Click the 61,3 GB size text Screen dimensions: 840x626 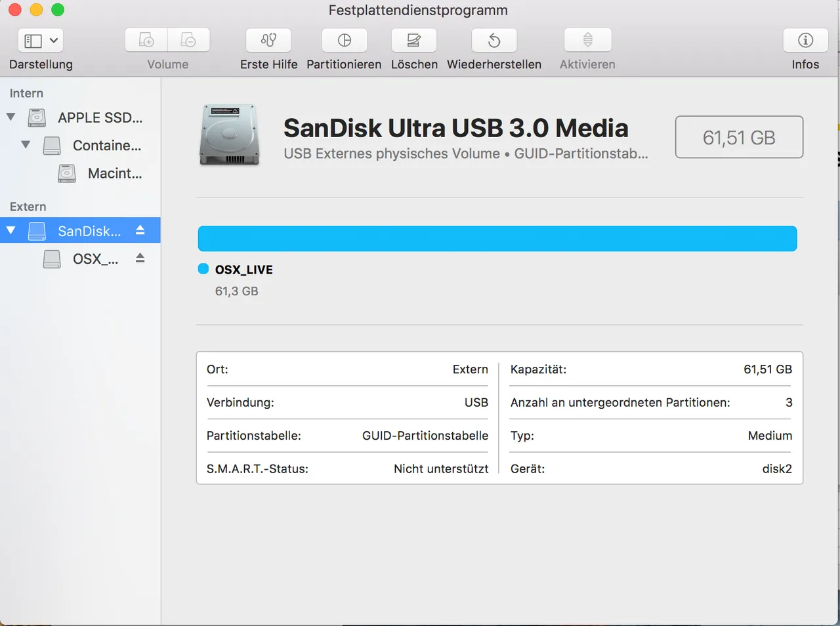(236, 291)
